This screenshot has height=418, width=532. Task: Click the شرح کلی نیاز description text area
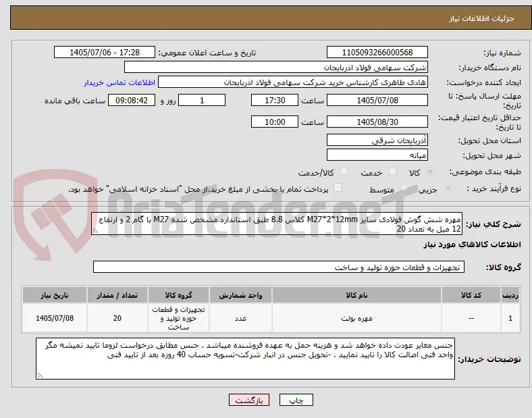point(277,224)
